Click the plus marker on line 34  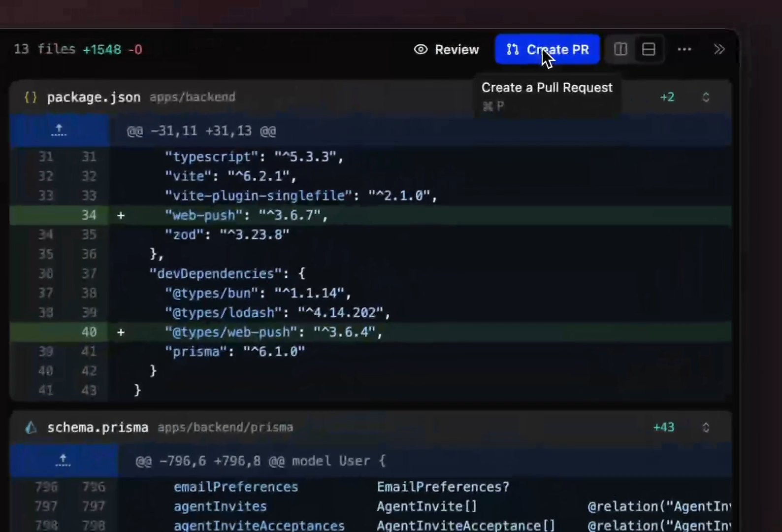pyautogui.click(x=121, y=215)
